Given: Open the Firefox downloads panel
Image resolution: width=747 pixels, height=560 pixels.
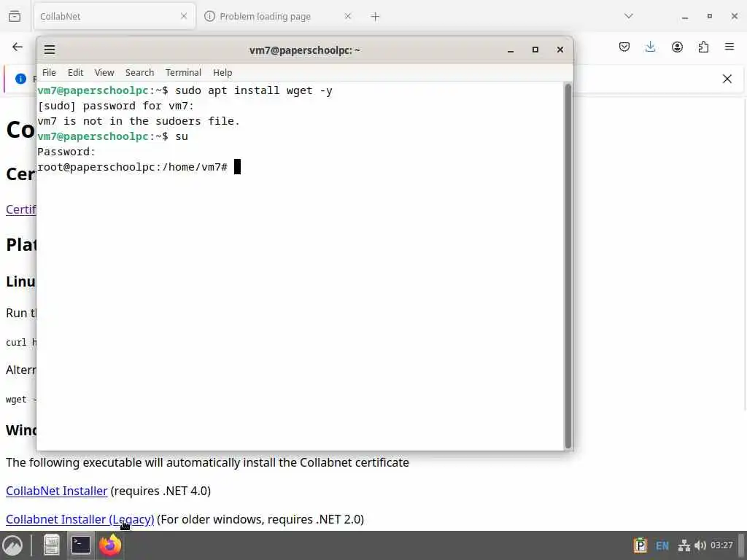Looking at the screenshot, I should point(650,47).
